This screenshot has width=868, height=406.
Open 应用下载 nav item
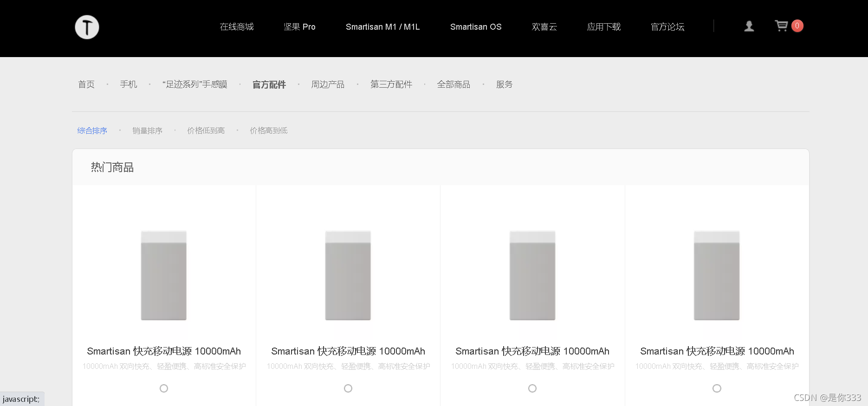click(x=604, y=27)
